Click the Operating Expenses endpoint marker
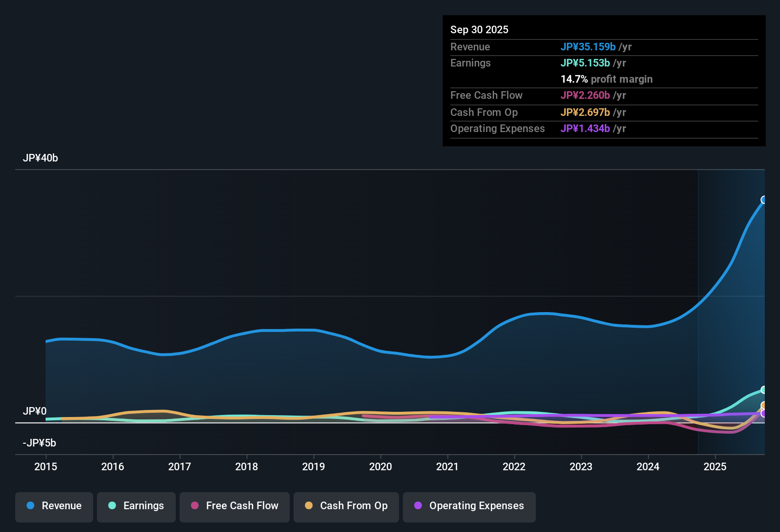780x532 pixels. [762, 414]
